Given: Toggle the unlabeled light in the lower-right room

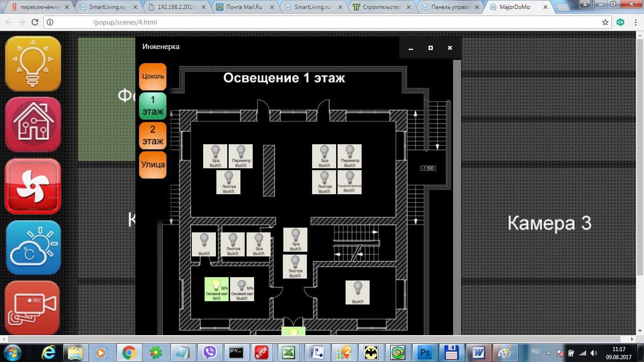Looking at the screenshot, I should click(x=357, y=293).
